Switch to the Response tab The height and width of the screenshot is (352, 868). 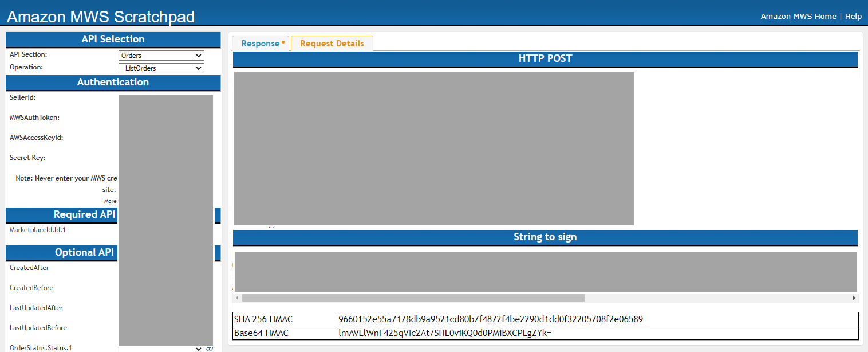(x=261, y=44)
